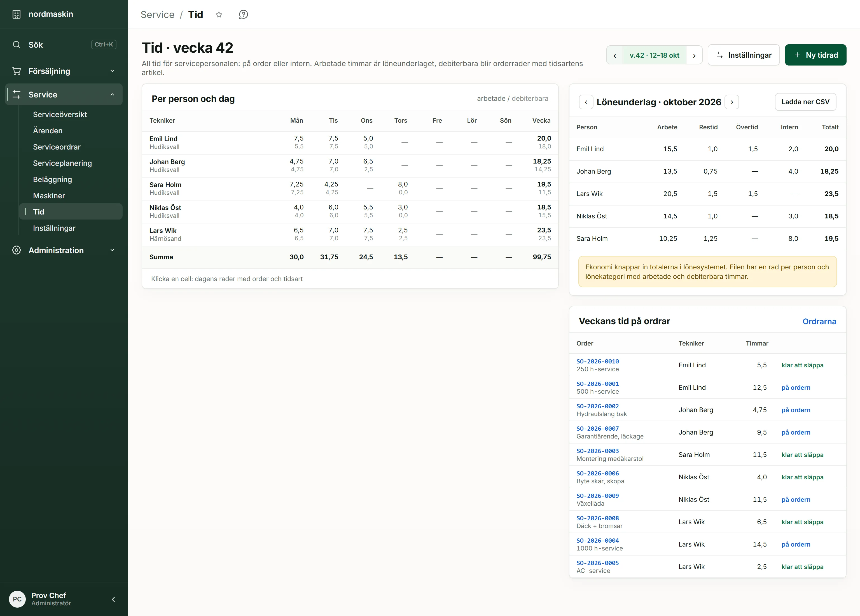This screenshot has width=860, height=616.
Task: Click Service in the breadcrumb
Action: coord(157,14)
